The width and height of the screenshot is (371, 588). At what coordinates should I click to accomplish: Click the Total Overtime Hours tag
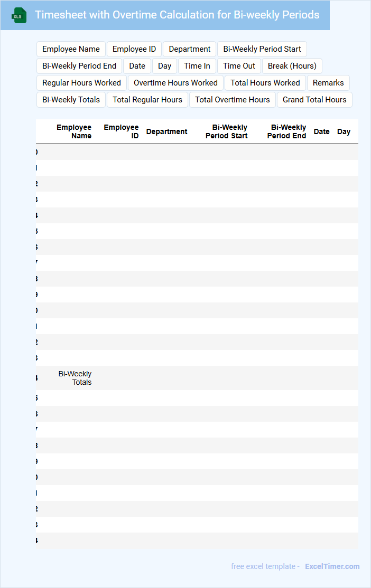(233, 100)
